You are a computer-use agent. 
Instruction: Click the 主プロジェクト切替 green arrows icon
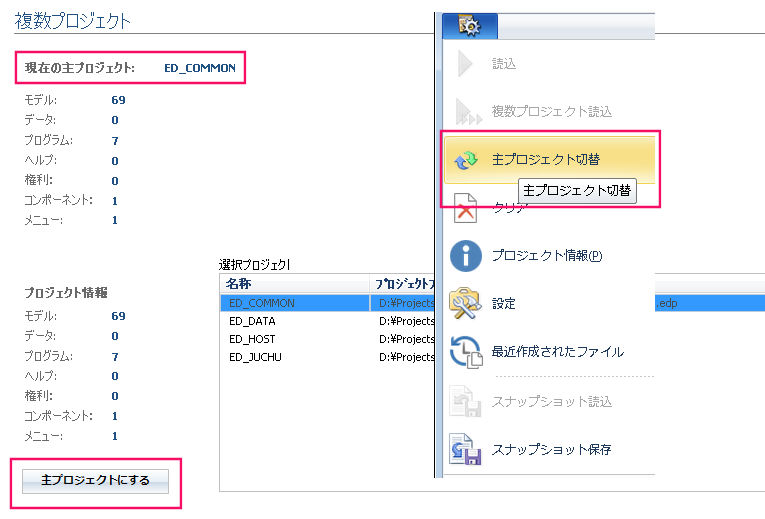[x=466, y=160]
